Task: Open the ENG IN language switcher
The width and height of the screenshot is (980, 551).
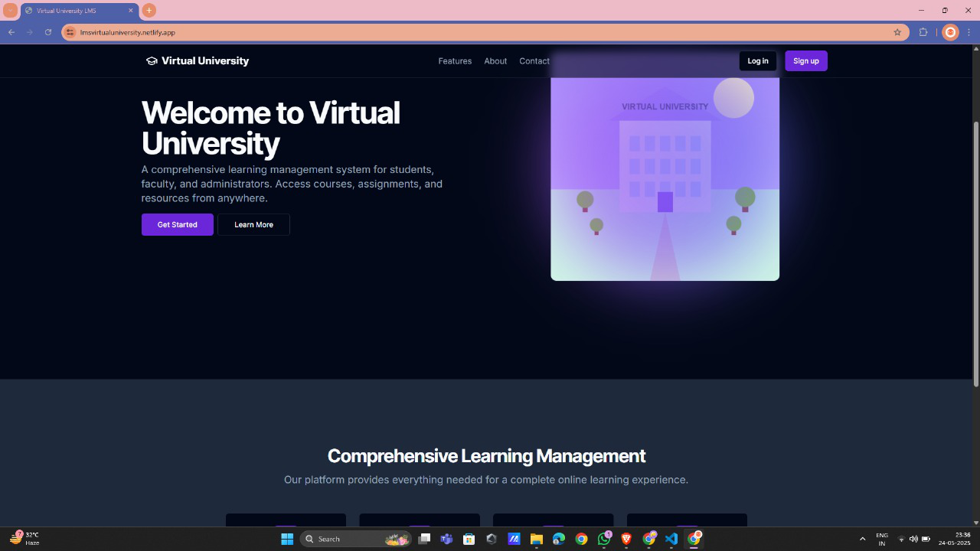Action: 882,540
